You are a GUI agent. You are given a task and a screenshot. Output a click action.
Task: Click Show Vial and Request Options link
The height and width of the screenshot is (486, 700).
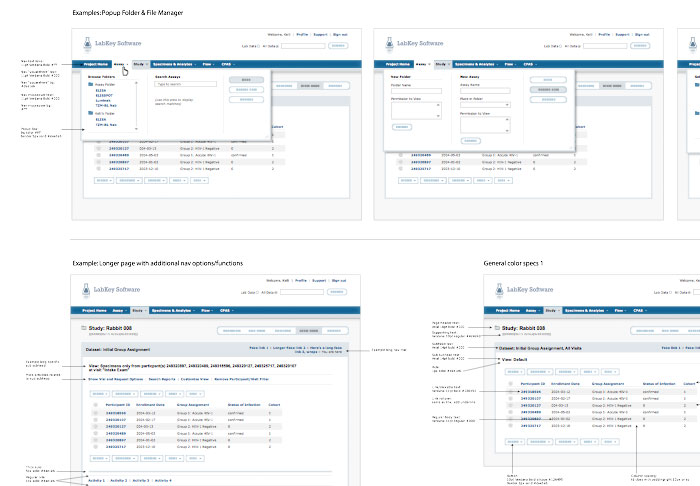116,379
